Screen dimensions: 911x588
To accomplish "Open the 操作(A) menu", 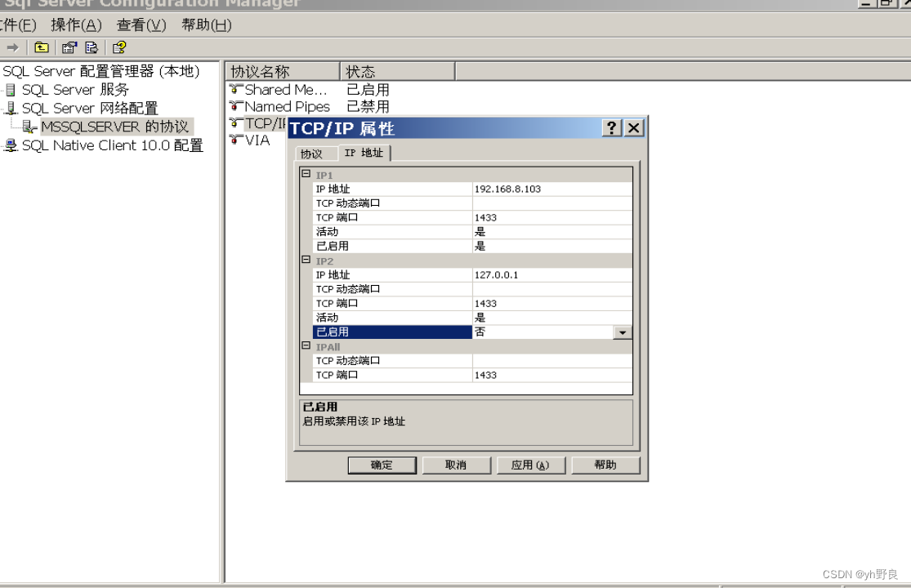I will pyautogui.click(x=76, y=25).
